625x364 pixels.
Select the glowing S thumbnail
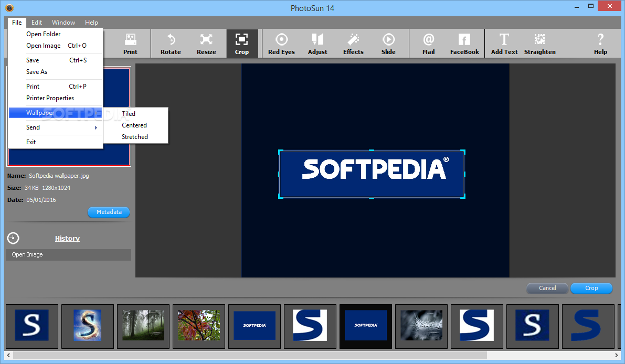pyautogui.click(x=87, y=326)
